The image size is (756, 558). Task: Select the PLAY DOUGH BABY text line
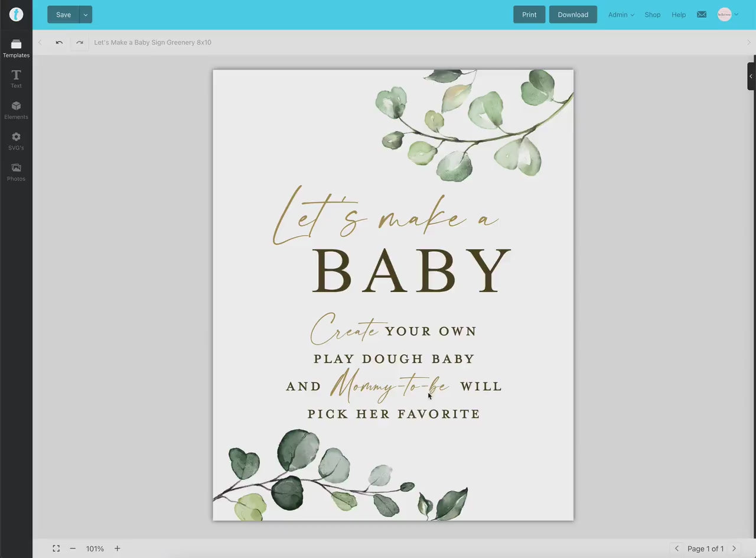[x=394, y=359]
